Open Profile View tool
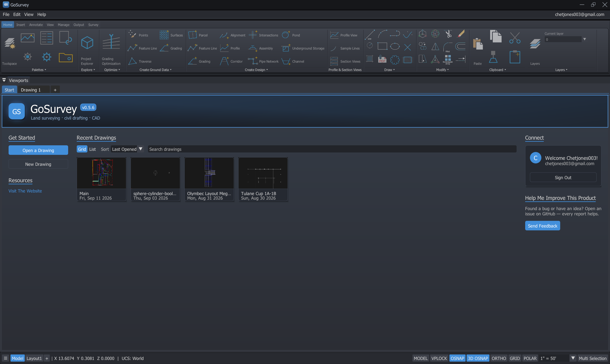The height and width of the screenshot is (364, 610). [x=344, y=35]
